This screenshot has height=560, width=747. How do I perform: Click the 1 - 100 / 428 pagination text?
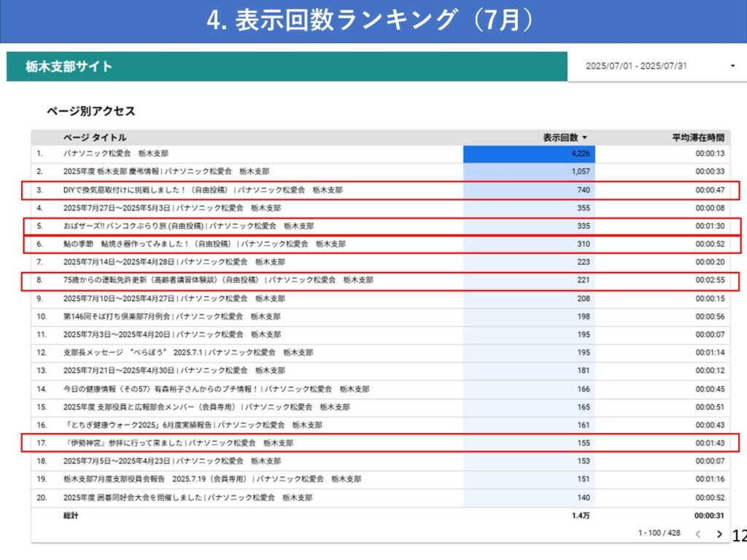(659, 533)
